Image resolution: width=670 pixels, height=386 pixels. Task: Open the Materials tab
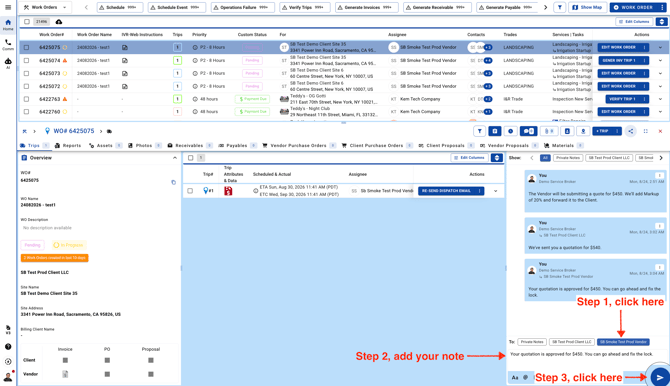click(x=564, y=146)
